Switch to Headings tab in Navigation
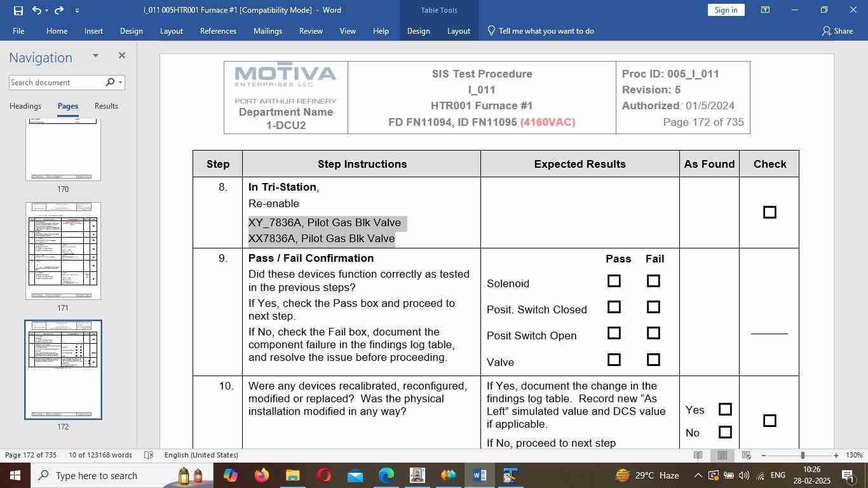 tap(25, 106)
